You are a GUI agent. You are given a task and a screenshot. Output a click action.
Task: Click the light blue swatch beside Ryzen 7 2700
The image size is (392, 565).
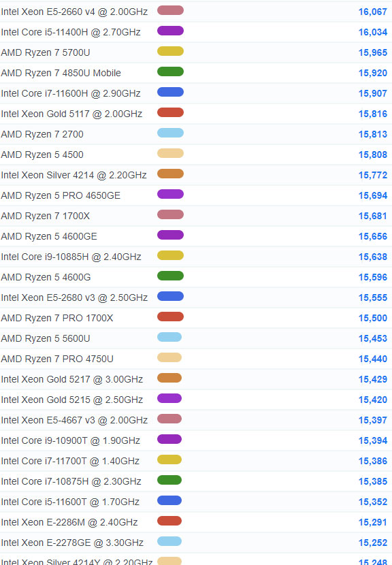pos(170,133)
